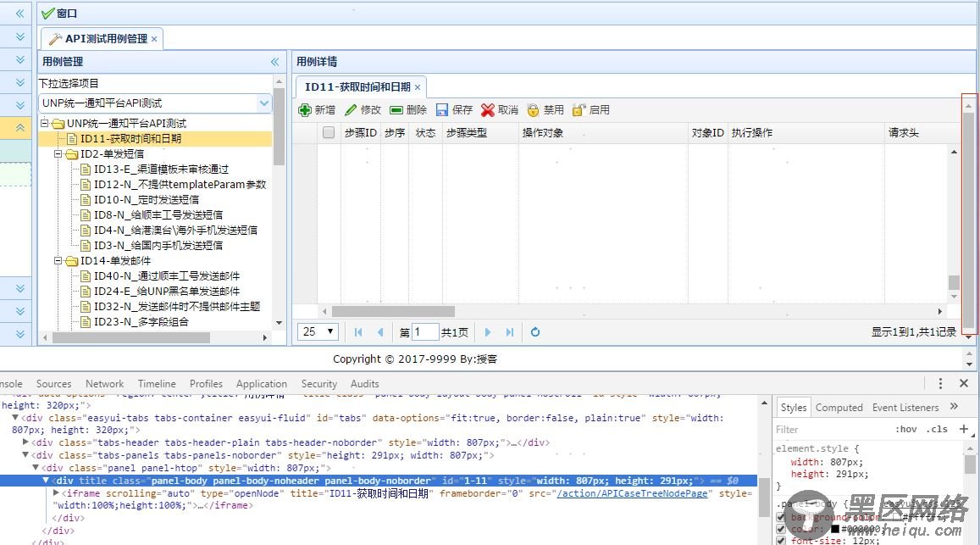
Task: Uncheck the background-color CSS property
Action: tap(781, 517)
